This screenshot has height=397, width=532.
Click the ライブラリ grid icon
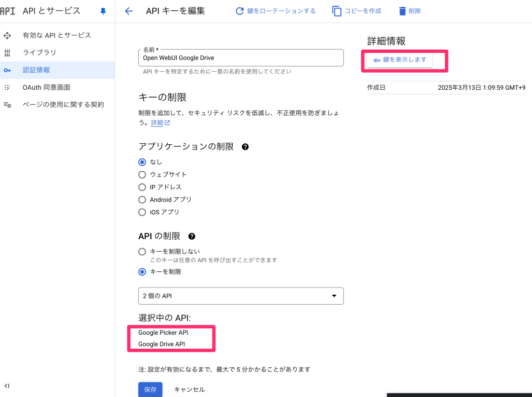click(x=7, y=52)
